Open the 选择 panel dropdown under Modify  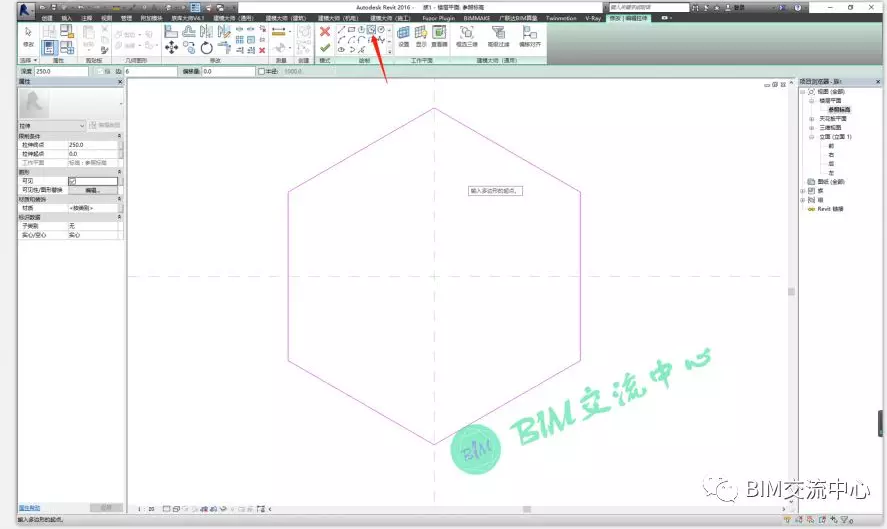pyautogui.click(x=28, y=60)
